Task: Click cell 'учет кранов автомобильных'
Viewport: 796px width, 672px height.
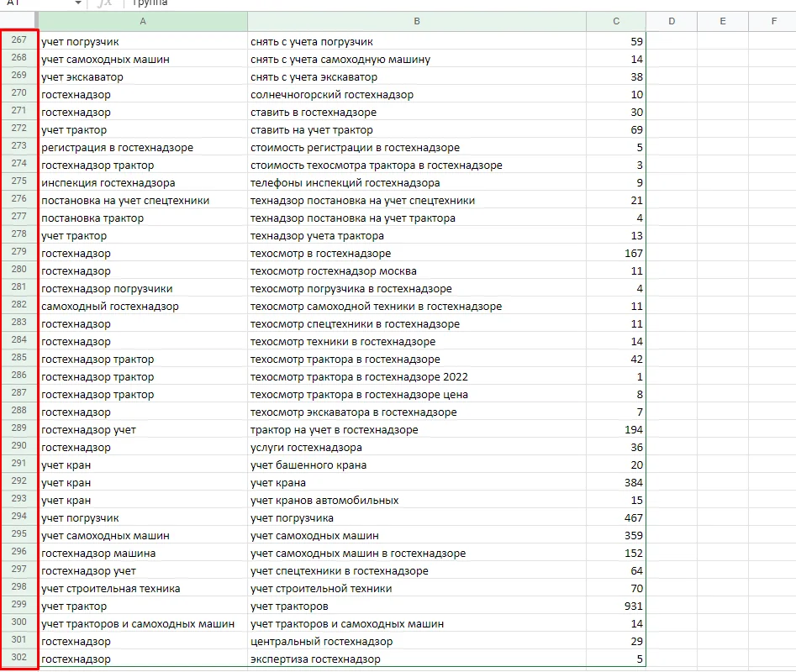Action: pyautogui.click(x=417, y=500)
